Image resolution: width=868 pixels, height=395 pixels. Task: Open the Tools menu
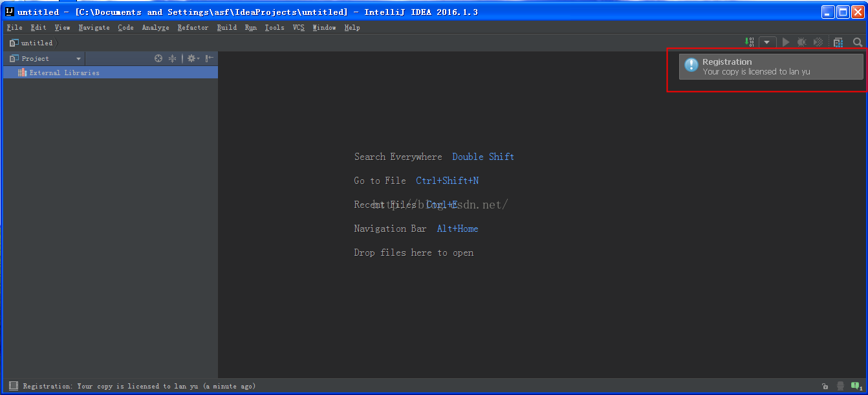point(275,27)
